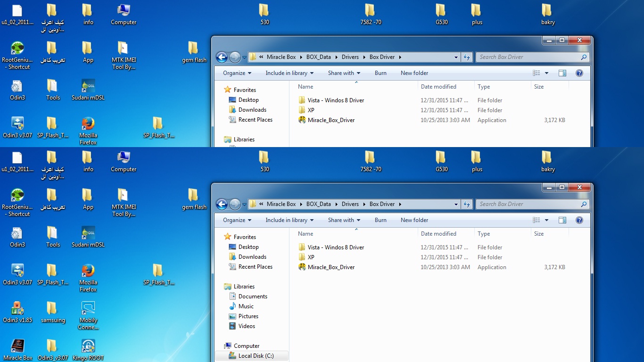Image resolution: width=644 pixels, height=362 pixels.
Task: Select Sudani mDSL icon in the lower desktop copy
Action: click(88, 237)
